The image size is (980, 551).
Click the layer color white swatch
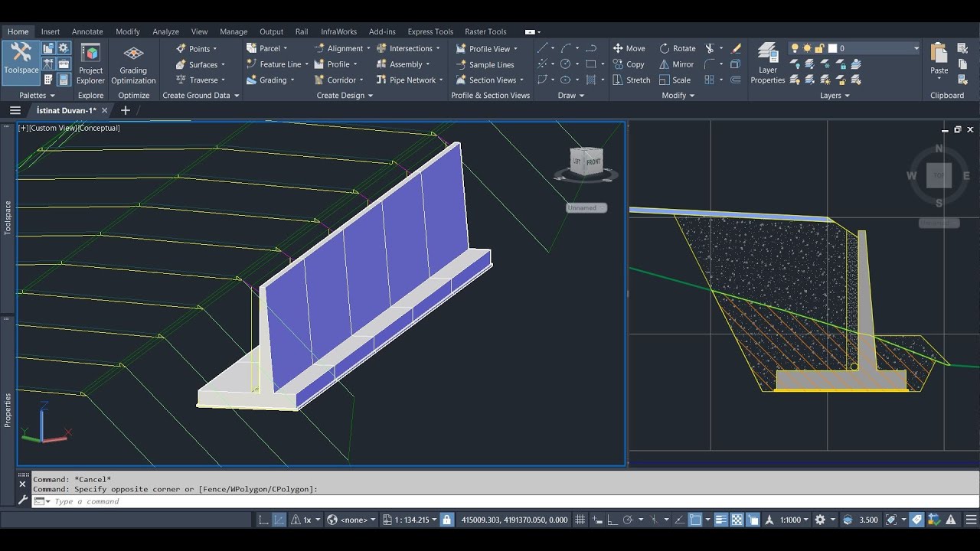tap(832, 48)
